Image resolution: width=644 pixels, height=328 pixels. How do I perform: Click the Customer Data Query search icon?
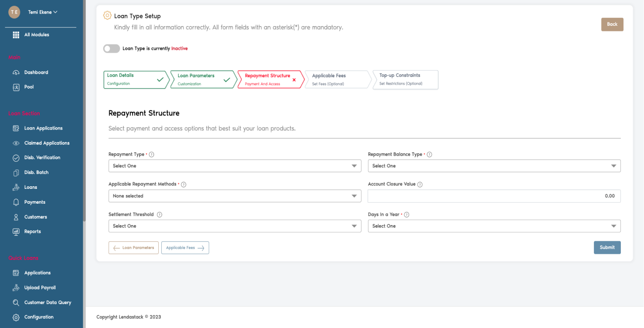16,302
